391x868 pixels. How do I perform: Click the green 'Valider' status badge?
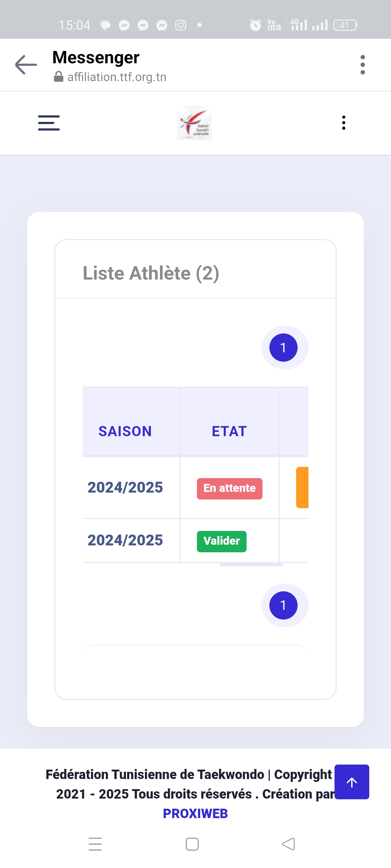(x=222, y=541)
